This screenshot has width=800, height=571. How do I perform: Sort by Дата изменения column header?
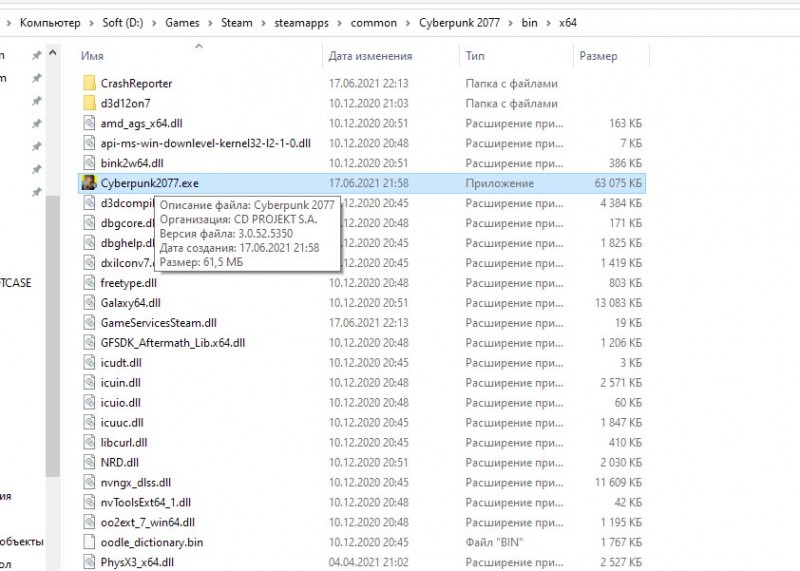[370, 56]
